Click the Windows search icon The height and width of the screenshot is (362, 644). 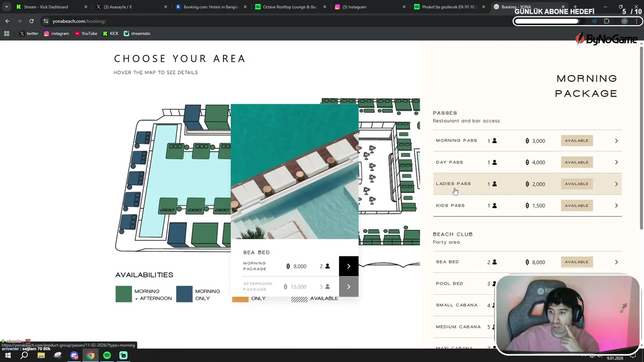coord(24,355)
